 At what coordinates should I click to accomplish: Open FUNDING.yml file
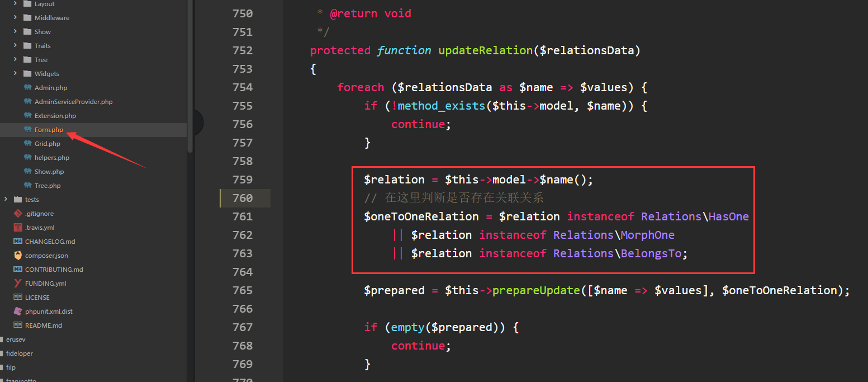click(46, 284)
